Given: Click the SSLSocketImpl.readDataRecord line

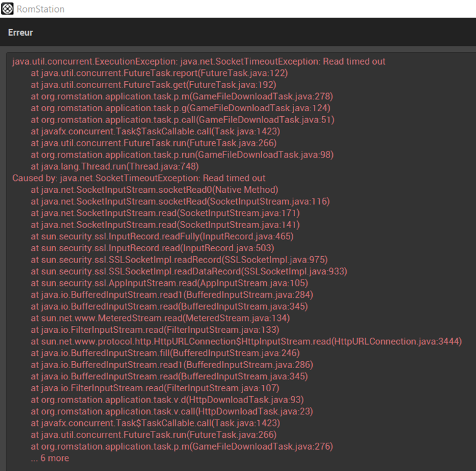Looking at the screenshot, I should point(189,271).
